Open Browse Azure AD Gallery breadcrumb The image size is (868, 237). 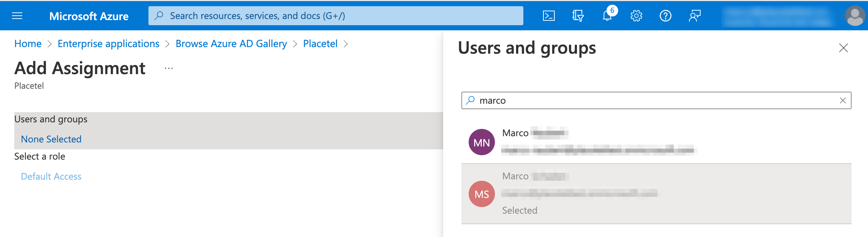tap(231, 44)
